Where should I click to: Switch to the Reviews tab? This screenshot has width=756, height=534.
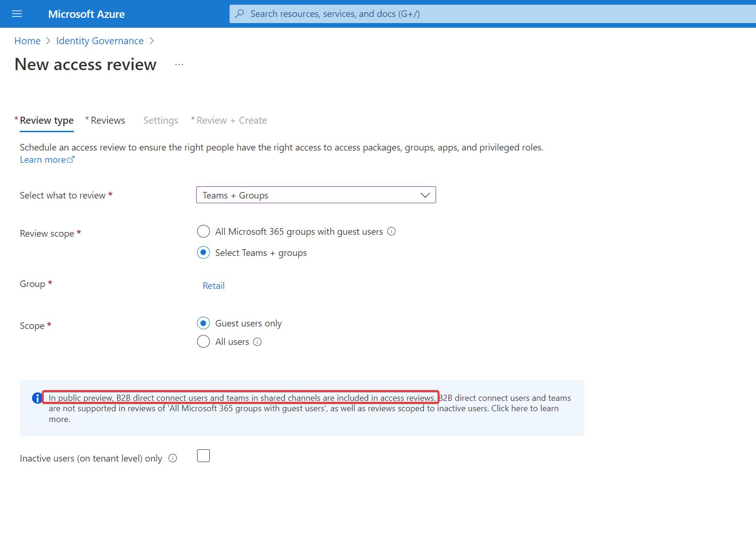[105, 120]
